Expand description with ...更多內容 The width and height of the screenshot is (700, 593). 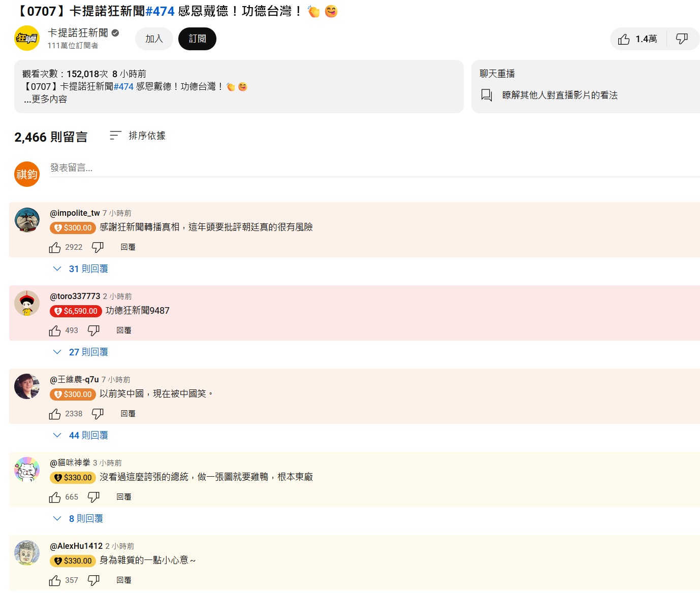45,99
